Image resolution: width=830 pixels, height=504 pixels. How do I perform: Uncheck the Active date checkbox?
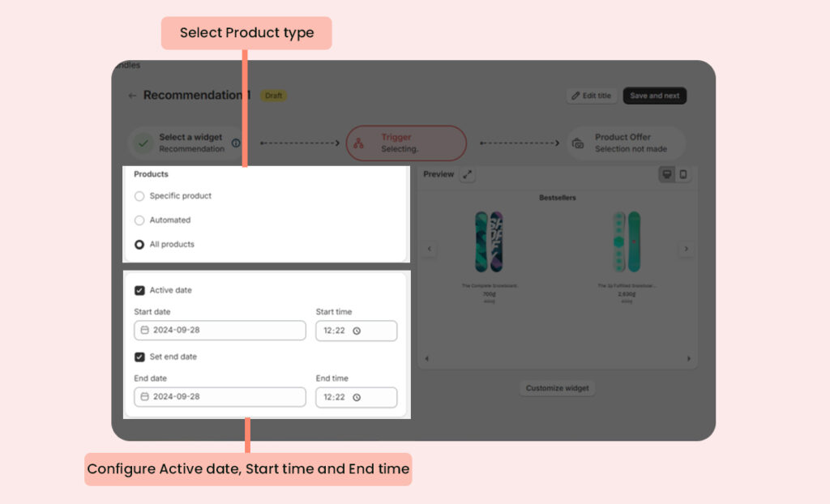coord(139,290)
